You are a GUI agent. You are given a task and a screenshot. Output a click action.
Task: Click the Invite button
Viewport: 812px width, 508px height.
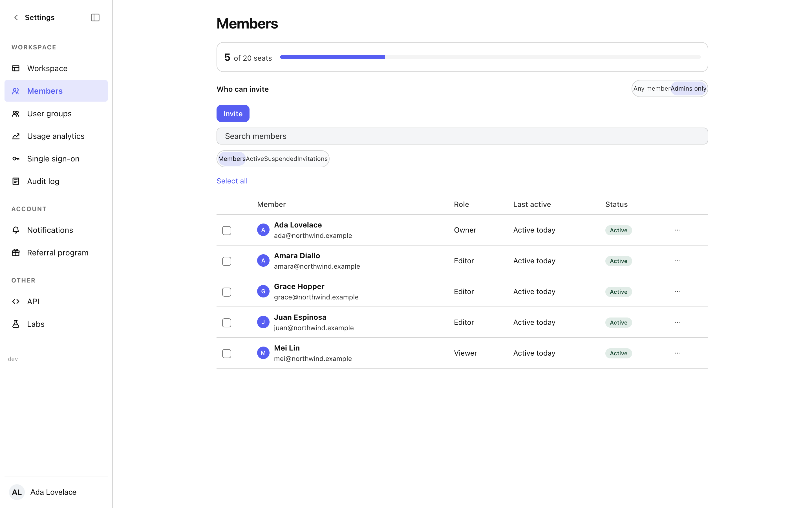pos(233,113)
